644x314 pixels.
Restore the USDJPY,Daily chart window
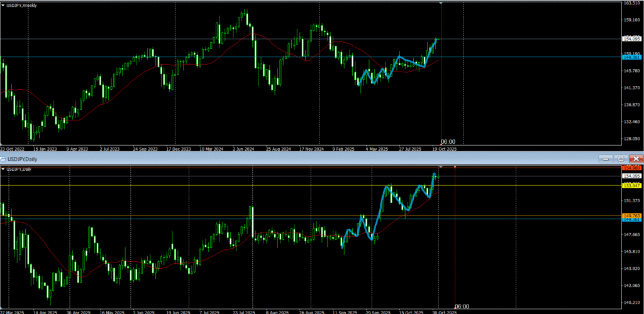coord(620,159)
